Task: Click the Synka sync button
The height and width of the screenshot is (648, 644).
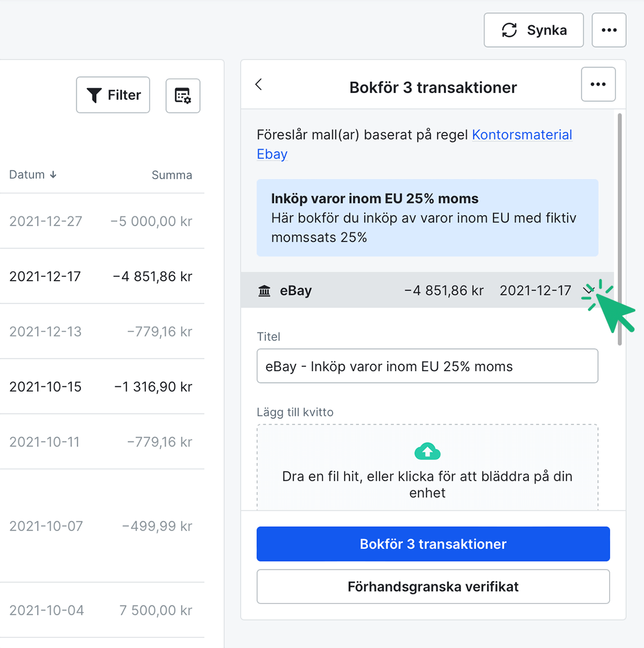Action: point(533,30)
